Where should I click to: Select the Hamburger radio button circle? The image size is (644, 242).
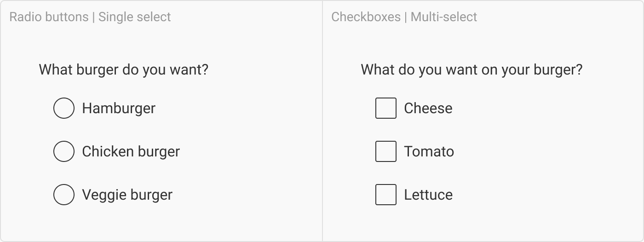pyautogui.click(x=64, y=108)
